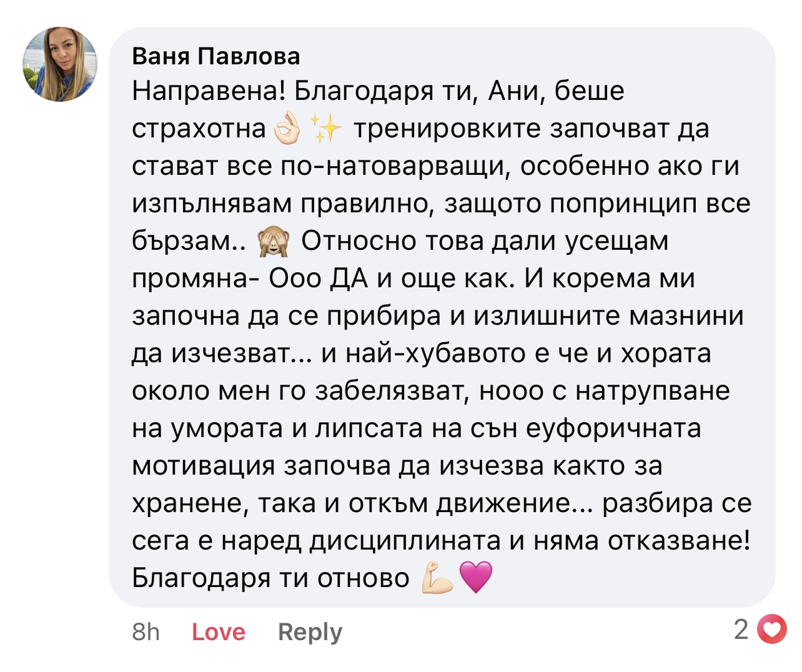Image resolution: width=802 pixels, height=672 pixels.
Task: Click the red heart reaction icon
Action: [772, 630]
